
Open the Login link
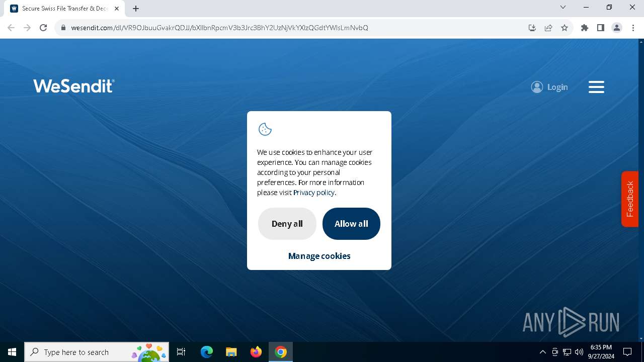[549, 87]
